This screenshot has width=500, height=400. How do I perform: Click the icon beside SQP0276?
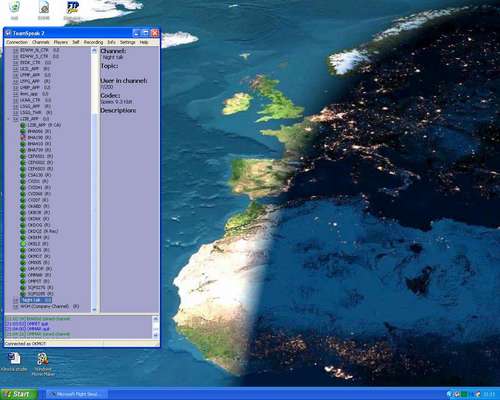pos(23,288)
